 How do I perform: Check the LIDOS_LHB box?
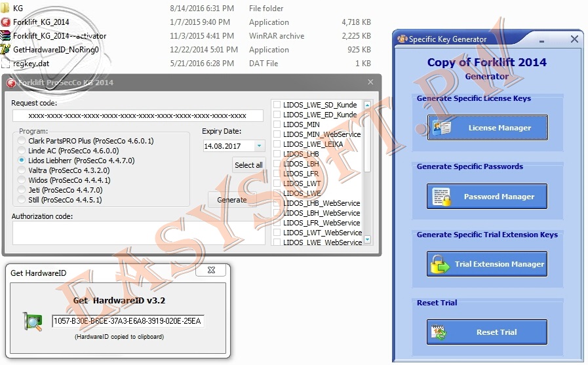coord(277,153)
